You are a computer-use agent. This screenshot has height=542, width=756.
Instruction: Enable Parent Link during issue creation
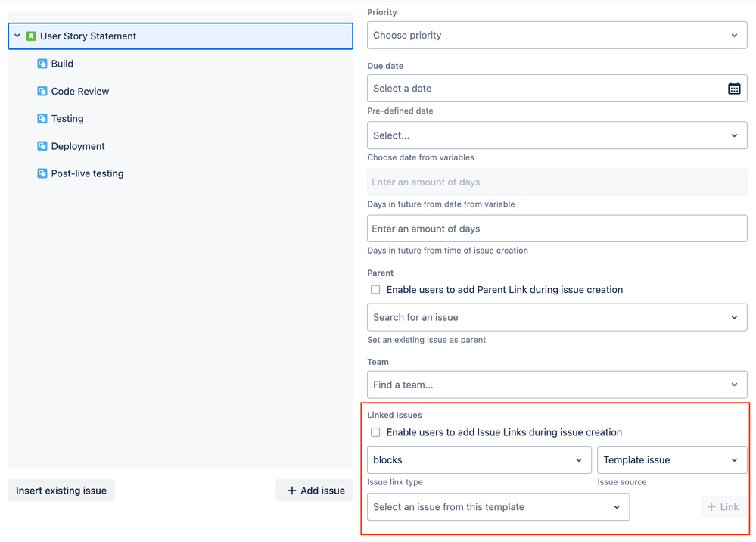(375, 289)
